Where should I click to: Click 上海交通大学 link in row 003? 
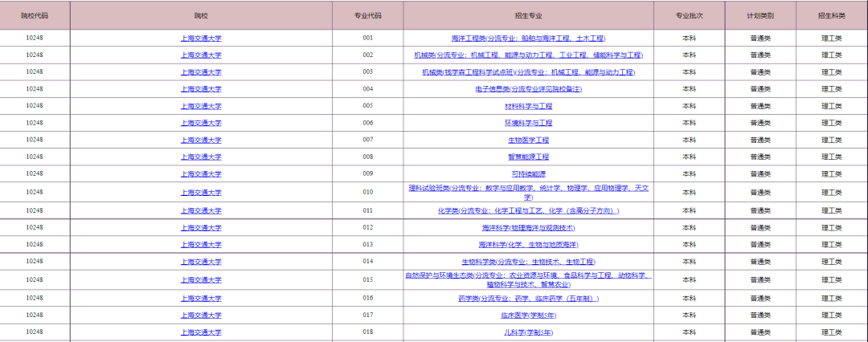pos(201,72)
